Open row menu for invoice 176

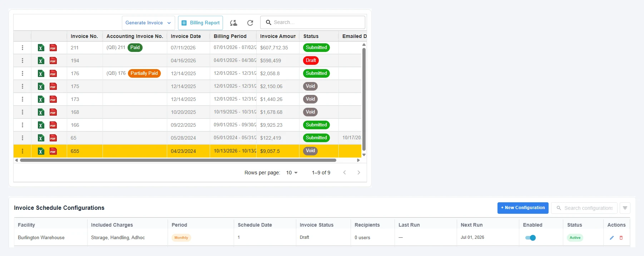point(23,73)
